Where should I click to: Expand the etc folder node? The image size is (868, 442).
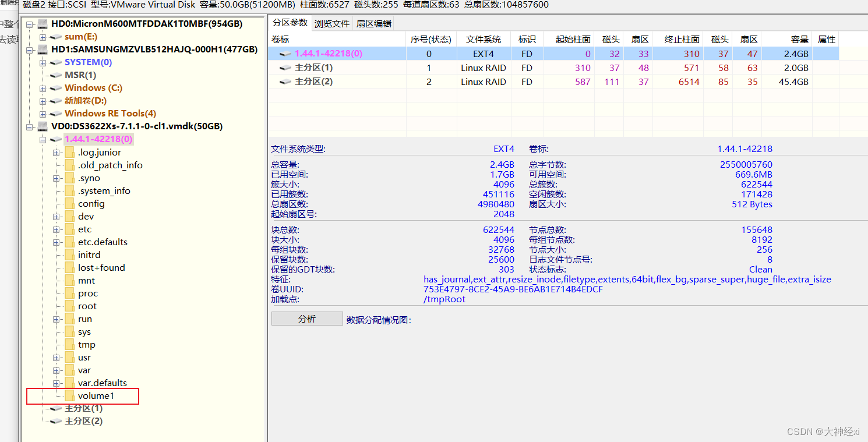point(57,229)
